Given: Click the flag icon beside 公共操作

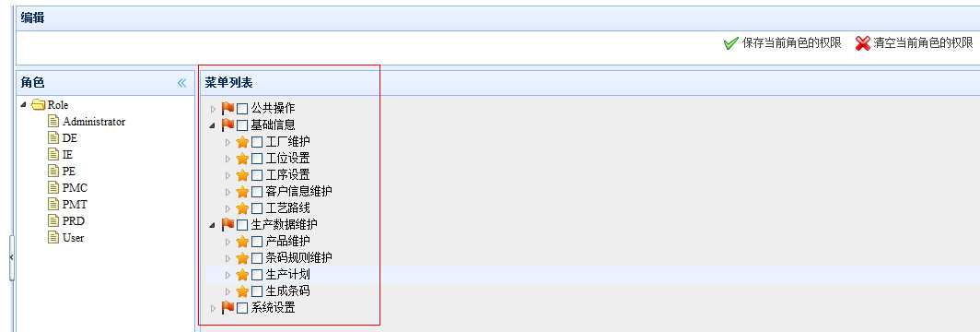Looking at the screenshot, I should pyautogui.click(x=228, y=108).
